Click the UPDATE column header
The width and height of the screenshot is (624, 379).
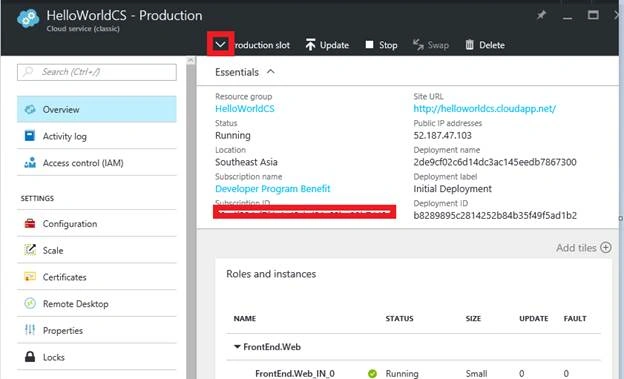(534, 318)
